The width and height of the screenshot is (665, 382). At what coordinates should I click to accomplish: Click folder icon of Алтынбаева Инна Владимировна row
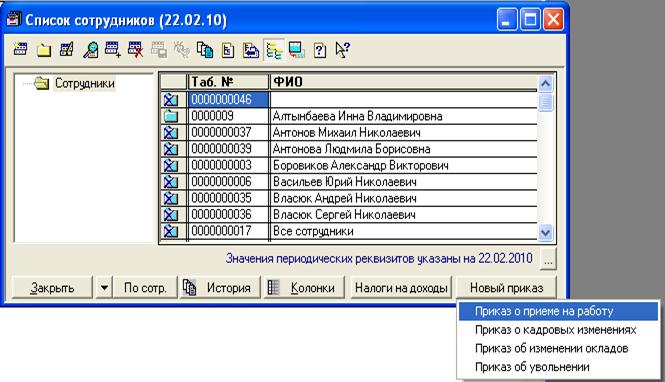(x=170, y=116)
